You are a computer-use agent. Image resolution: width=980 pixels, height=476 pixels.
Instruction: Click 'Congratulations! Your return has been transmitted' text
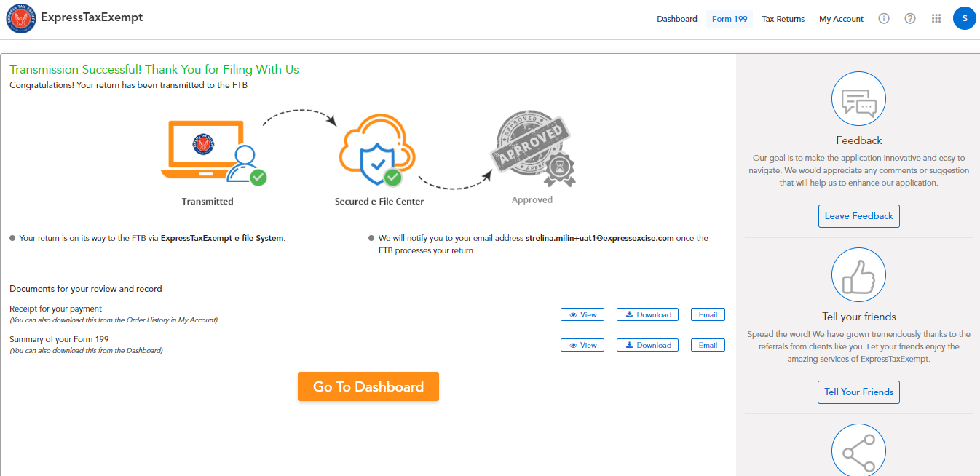point(129,85)
